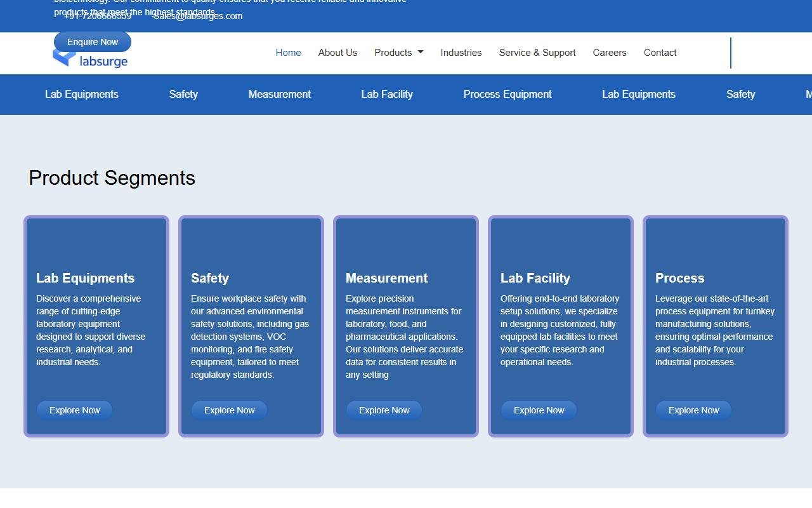Viewport: 812px width, 508px height.
Task: Click the 'Discover a comprehensive range' description text
Action: [x=91, y=330]
